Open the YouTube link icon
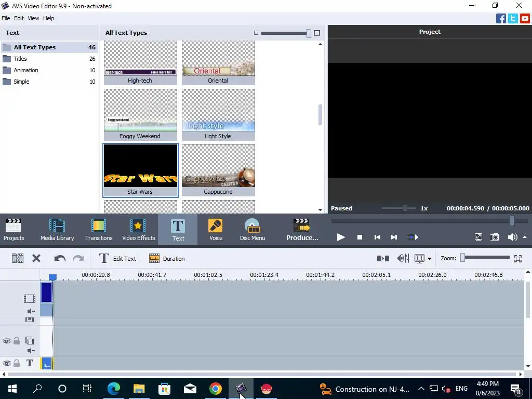The image size is (532, 399). (525, 18)
